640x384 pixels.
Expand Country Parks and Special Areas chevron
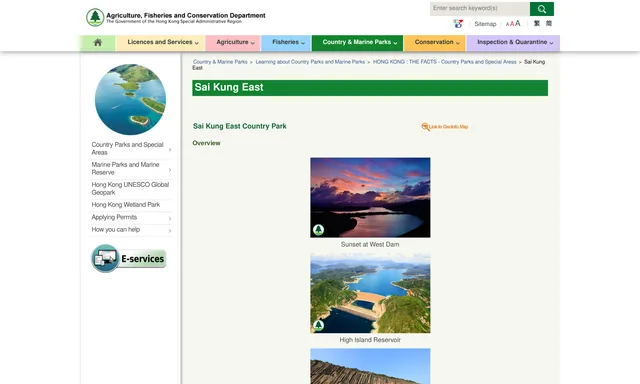170,150
